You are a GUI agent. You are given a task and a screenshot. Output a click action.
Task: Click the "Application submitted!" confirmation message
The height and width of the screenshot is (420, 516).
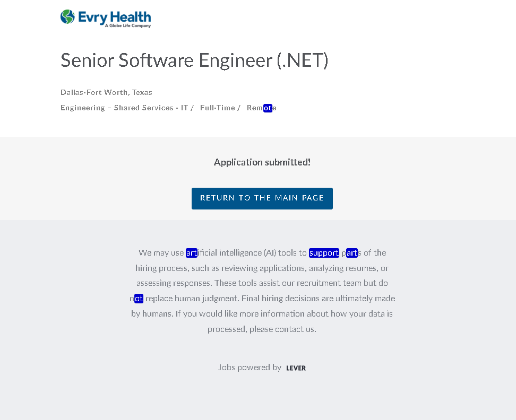[x=262, y=162]
